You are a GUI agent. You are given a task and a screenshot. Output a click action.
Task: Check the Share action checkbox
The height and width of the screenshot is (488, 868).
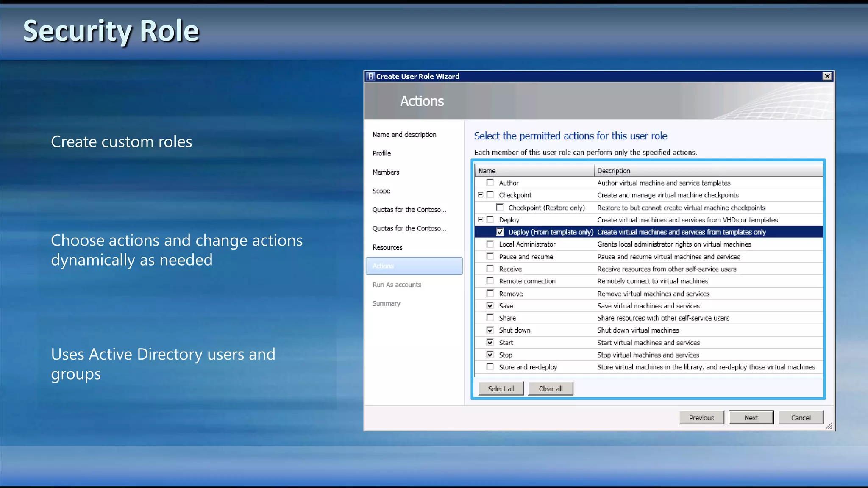pyautogui.click(x=490, y=318)
